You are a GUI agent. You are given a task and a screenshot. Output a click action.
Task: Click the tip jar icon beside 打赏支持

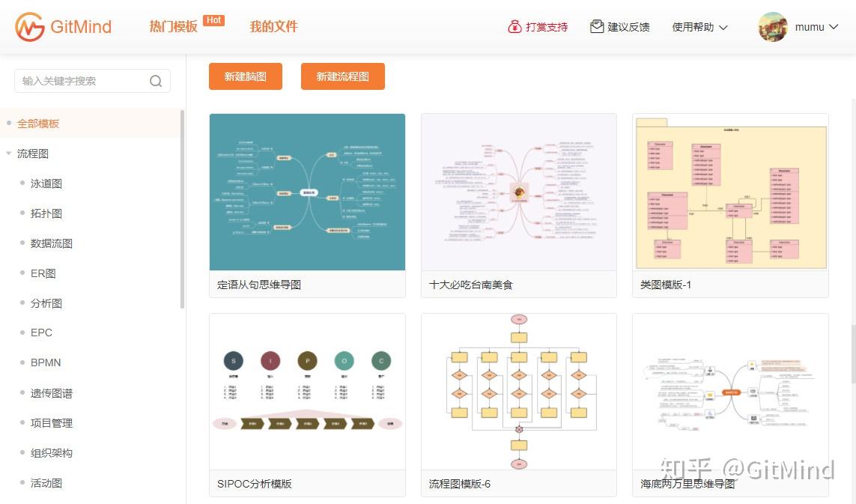click(514, 25)
